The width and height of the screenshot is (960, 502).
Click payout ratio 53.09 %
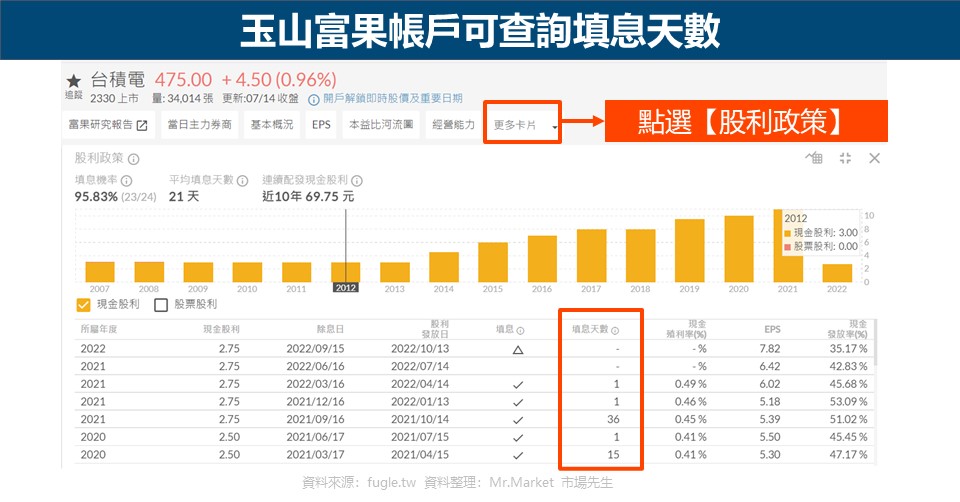[x=849, y=402]
